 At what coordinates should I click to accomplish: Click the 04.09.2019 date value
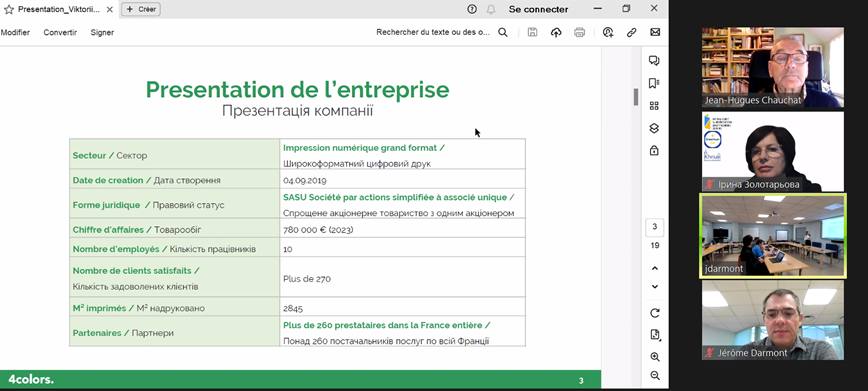[304, 181]
